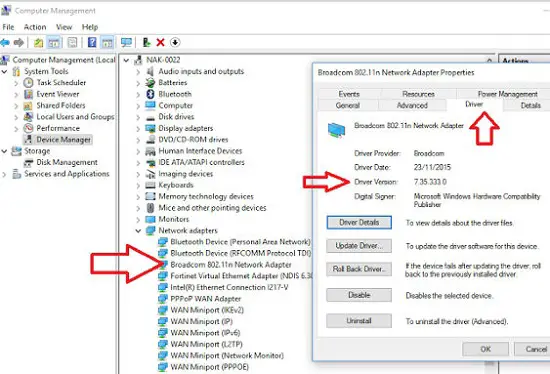
Task: Click the driver version value 7.35.333.0
Action: pyautogui.click(x=430, y=182)
